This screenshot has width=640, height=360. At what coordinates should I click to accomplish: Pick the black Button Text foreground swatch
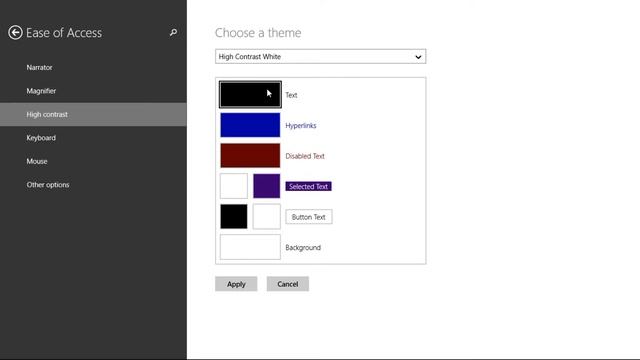(x=234, y=217)
